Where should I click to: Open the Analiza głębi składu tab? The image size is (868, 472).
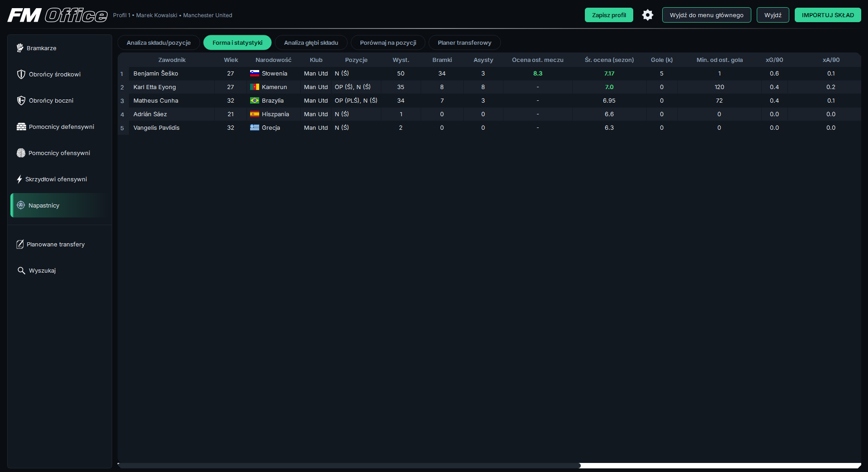311,42
